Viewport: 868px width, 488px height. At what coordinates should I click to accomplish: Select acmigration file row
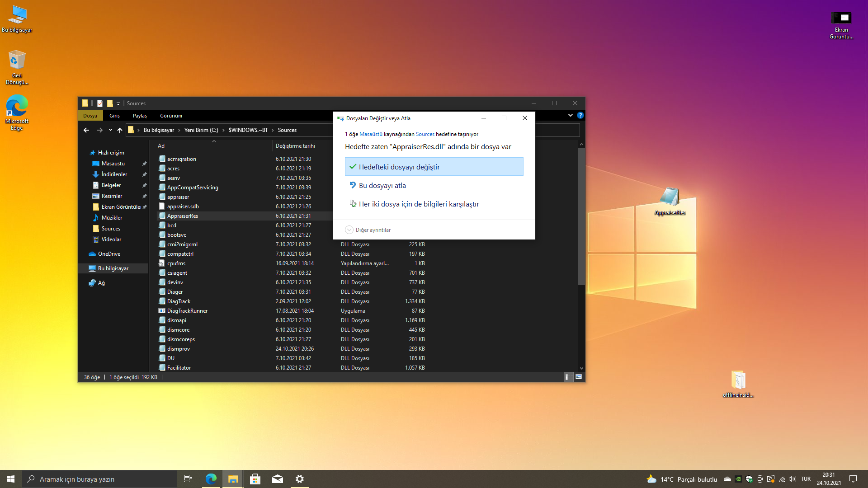tap(244, 159)
